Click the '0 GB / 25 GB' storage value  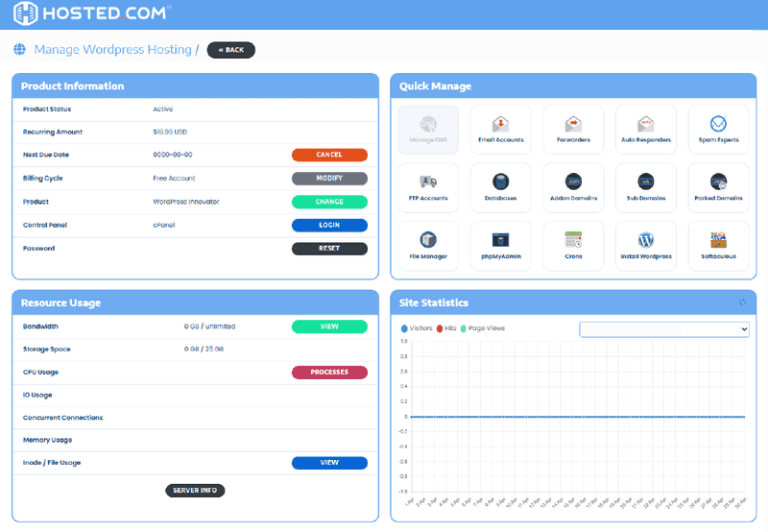tap(204, 350)
